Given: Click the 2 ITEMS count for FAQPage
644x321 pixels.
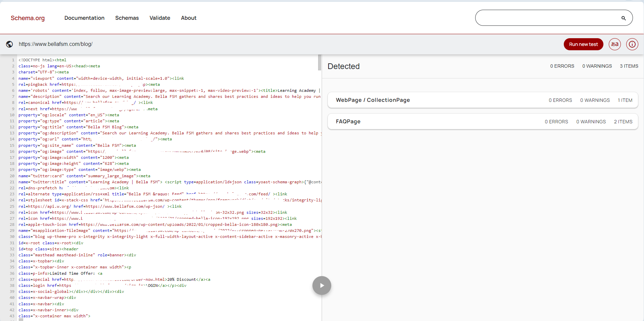Looking at the screenshot, I should click(x=623, y=122).
